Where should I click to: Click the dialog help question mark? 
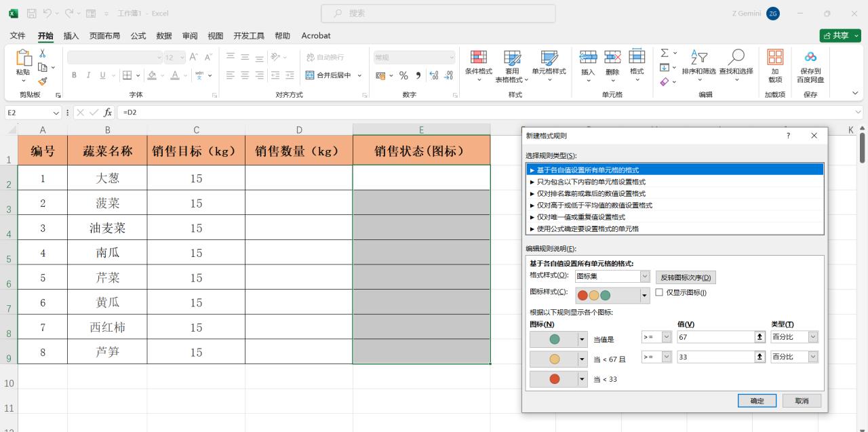point(788,136)
